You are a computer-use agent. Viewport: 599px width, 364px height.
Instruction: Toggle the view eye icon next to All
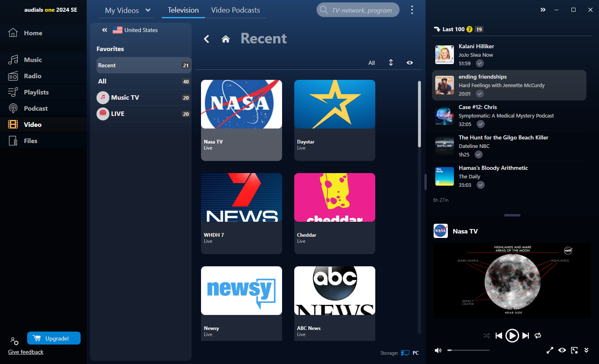(410, 62)
